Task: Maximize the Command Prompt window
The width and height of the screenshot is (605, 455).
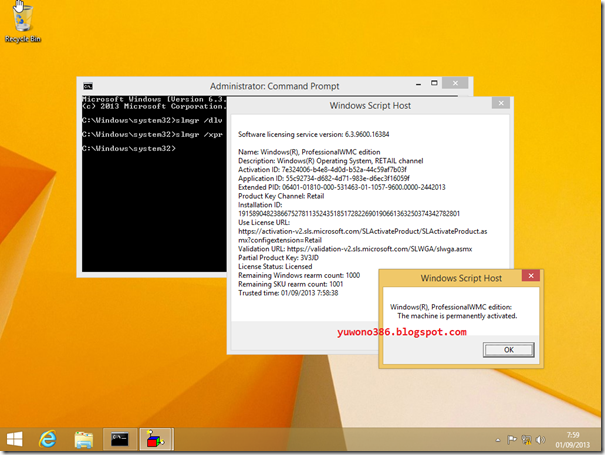Action: (434, 83)
